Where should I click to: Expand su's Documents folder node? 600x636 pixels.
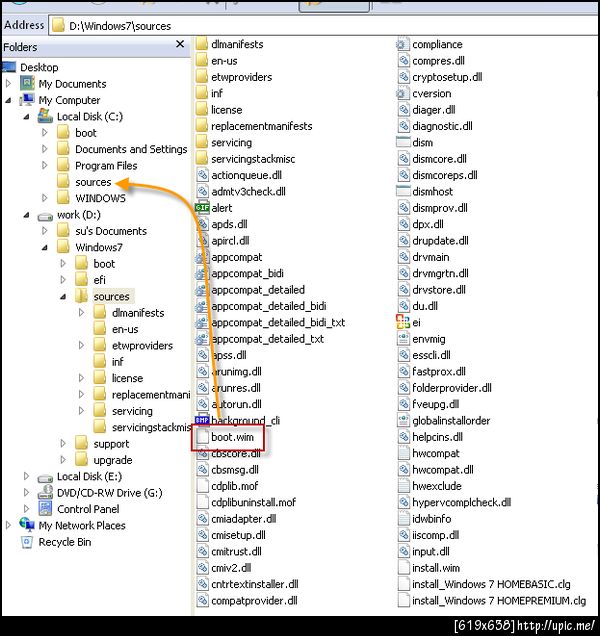pyautogui.click(x=45, y=231)
